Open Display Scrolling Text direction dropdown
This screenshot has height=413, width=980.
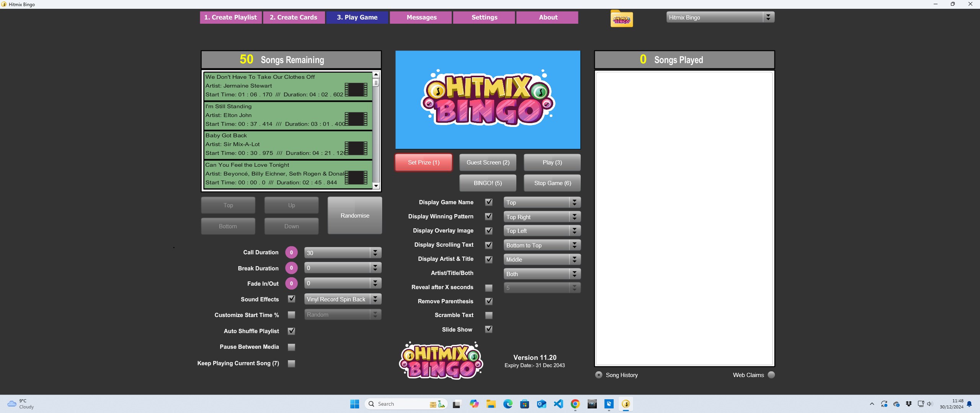(x=574, y=246)
